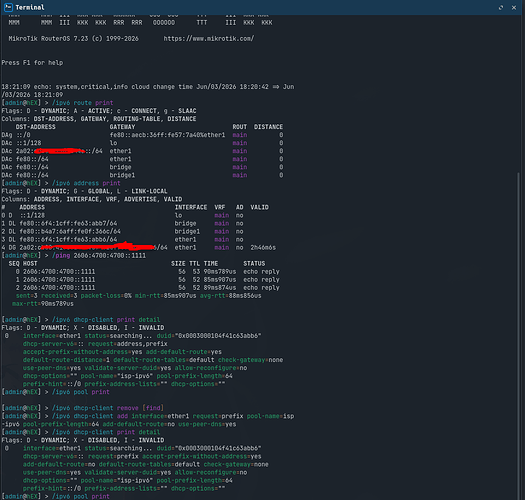Click the 'default-route-distance=1' setting

66,360
